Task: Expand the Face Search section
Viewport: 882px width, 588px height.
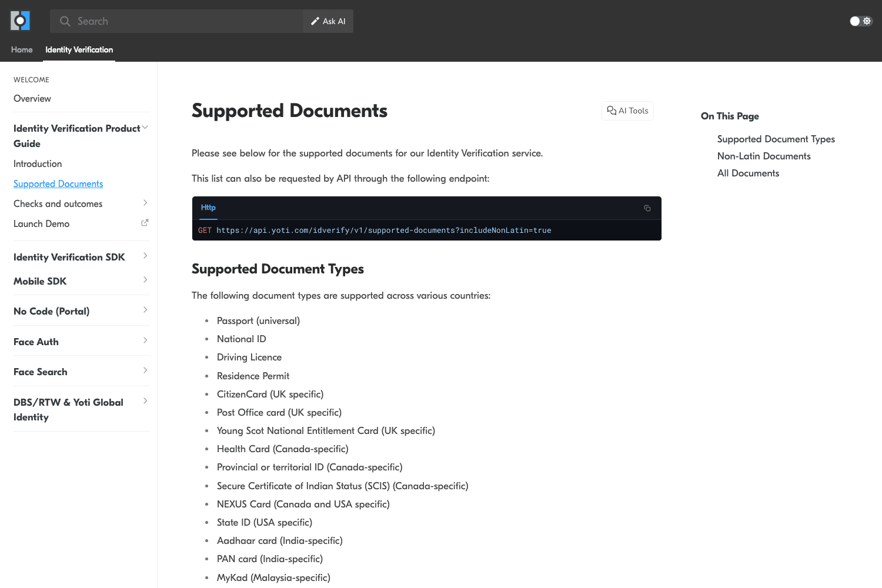Action: [145, 370]
